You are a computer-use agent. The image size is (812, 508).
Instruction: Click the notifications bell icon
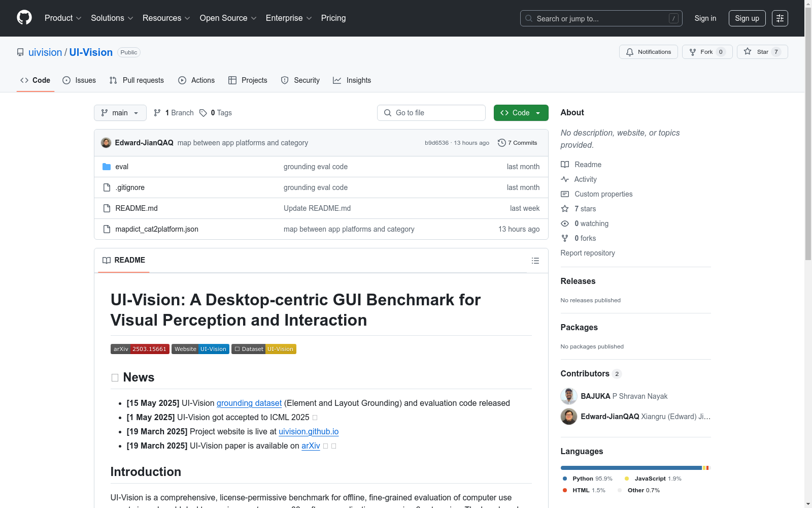630,52
